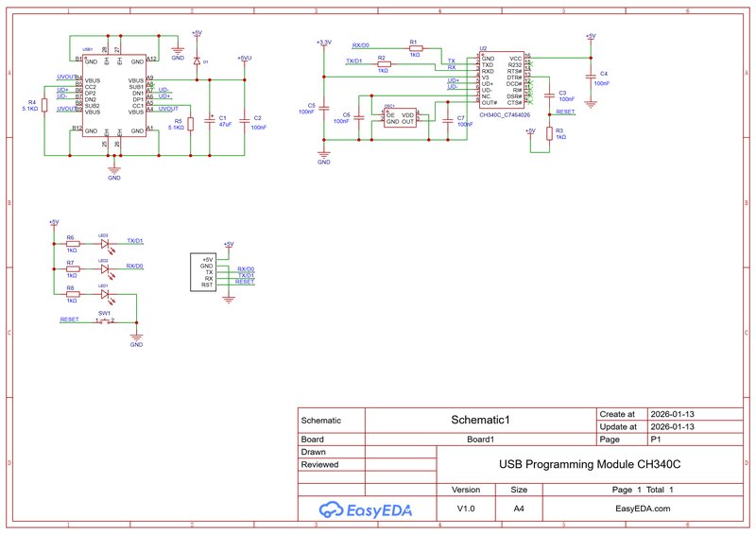Select the C2 100nF capacitor symbol
The width and height of the screenshot is (756, 535).
[245, 119]
